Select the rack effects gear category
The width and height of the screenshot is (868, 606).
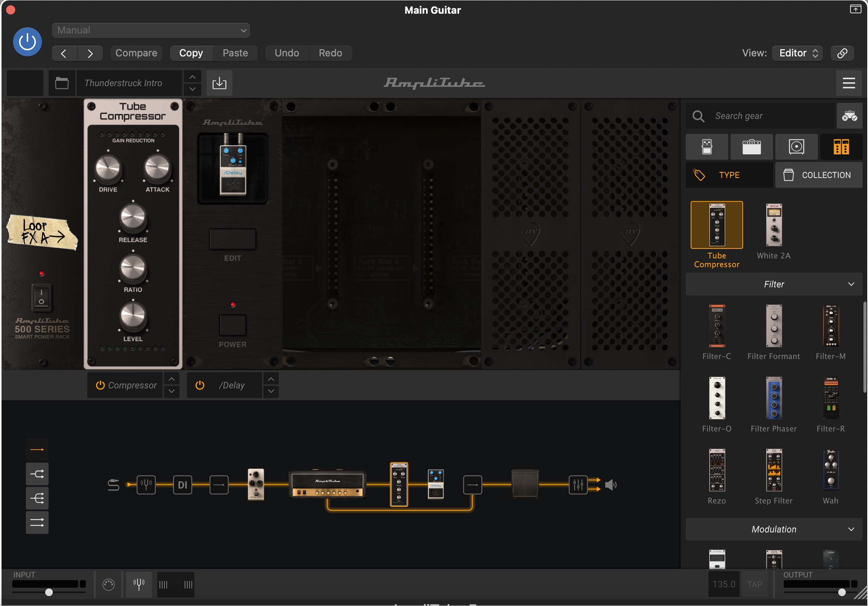point(841,147)
